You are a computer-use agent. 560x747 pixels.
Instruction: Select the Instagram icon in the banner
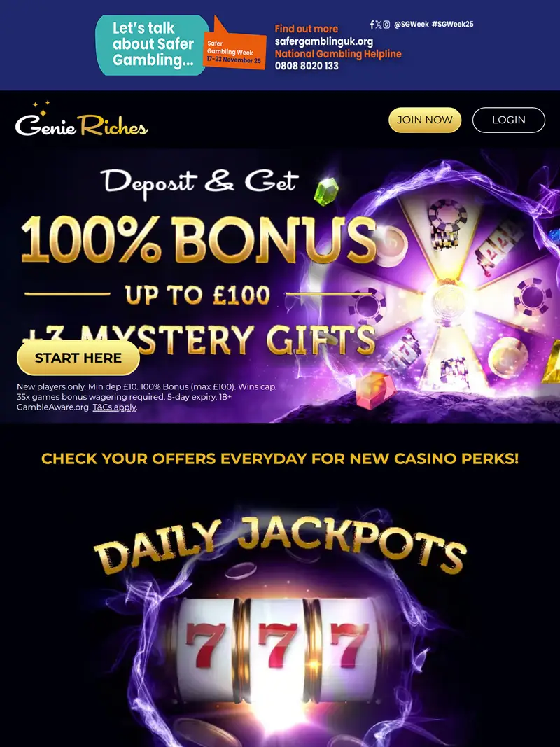[386, 25]
